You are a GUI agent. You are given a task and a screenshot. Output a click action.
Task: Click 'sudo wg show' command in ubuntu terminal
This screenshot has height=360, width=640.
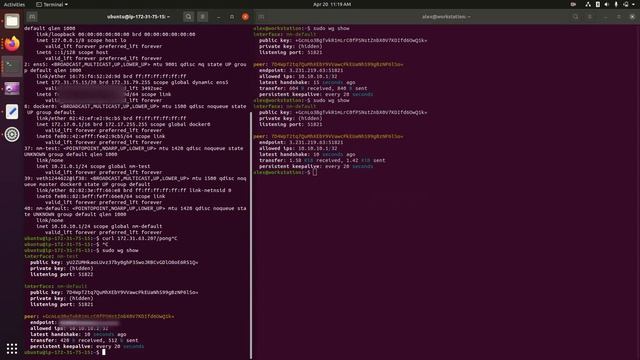[120, 250]
